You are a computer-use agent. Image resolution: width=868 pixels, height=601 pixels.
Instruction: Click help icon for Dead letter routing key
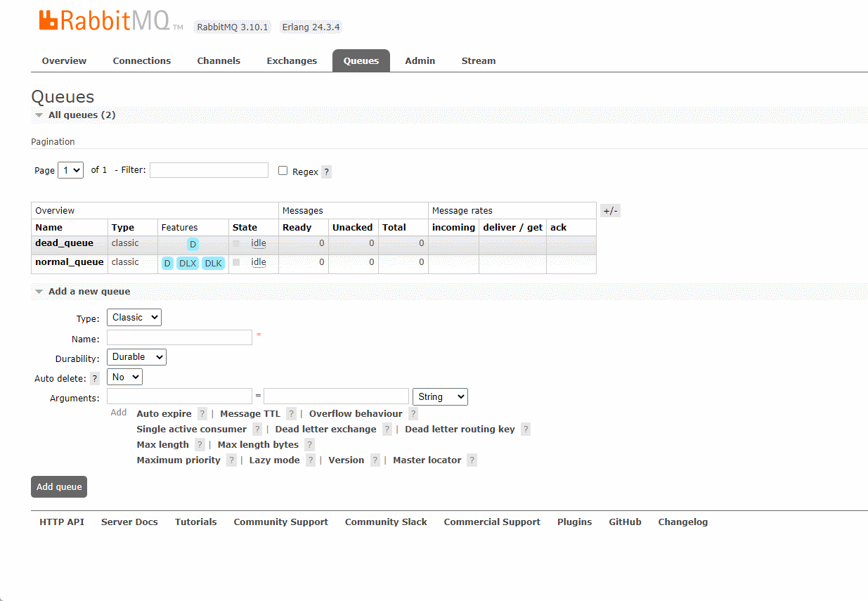tap(526, 429)
